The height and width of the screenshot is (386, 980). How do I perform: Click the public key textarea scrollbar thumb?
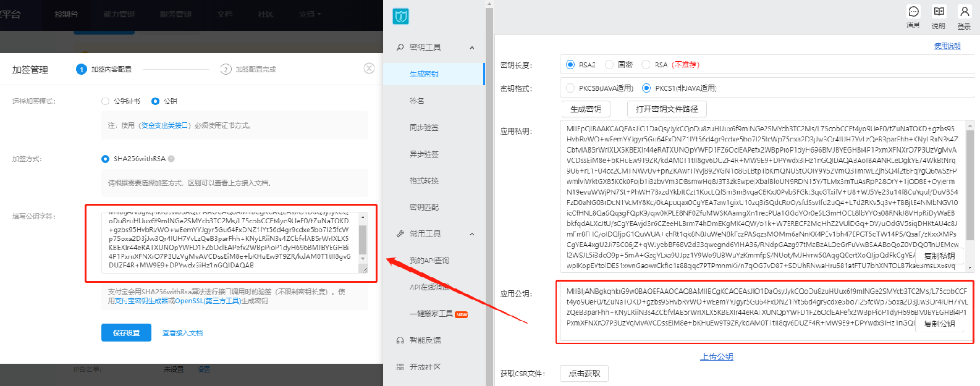[363, 239]
